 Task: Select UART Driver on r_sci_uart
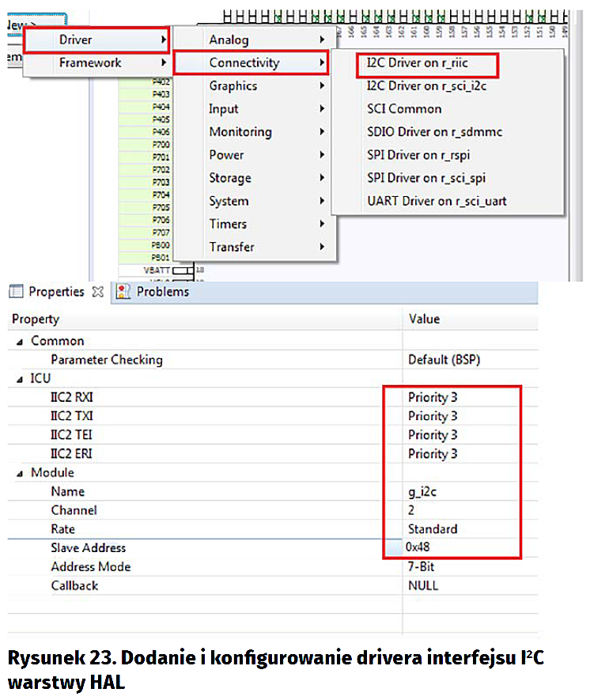pyautogui.click(x=437, y=201)
